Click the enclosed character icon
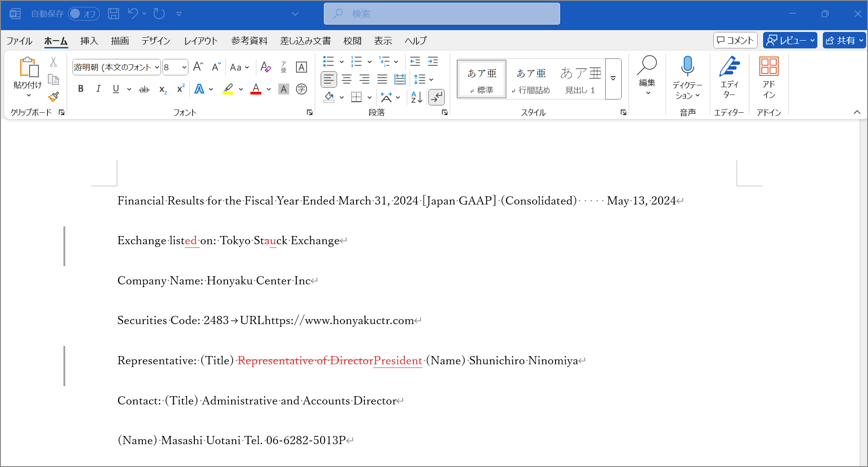868x467 pixels. (301, 89)
